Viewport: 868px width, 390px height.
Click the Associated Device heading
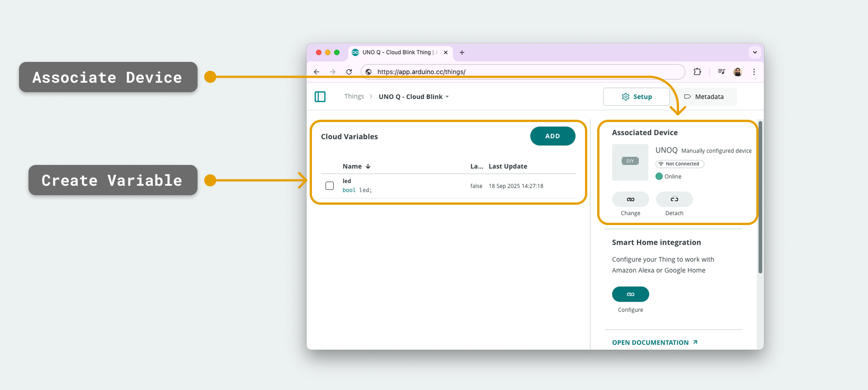tap(645, 133)
